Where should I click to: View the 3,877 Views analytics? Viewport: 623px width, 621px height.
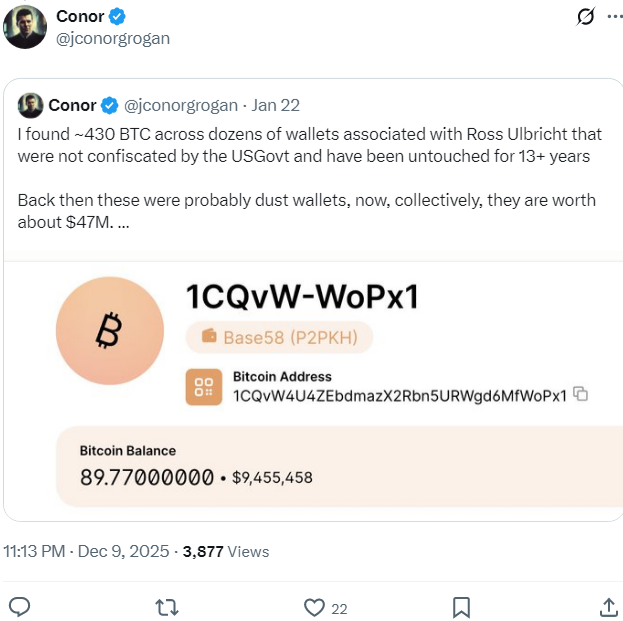(x=226, y=551)
